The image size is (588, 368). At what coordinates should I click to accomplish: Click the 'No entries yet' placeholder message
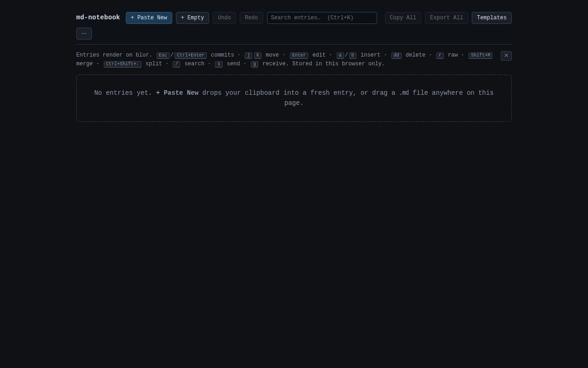(294, 98)
